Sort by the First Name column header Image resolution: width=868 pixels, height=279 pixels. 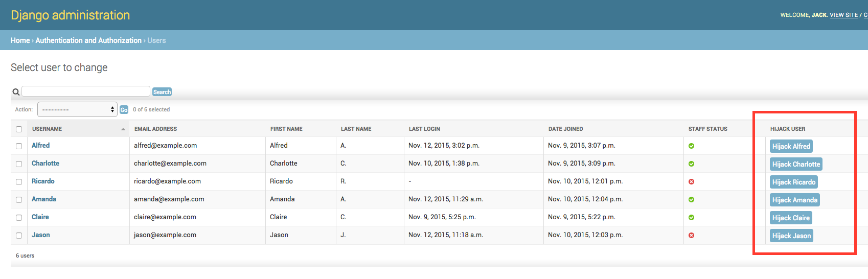(286, 129)
